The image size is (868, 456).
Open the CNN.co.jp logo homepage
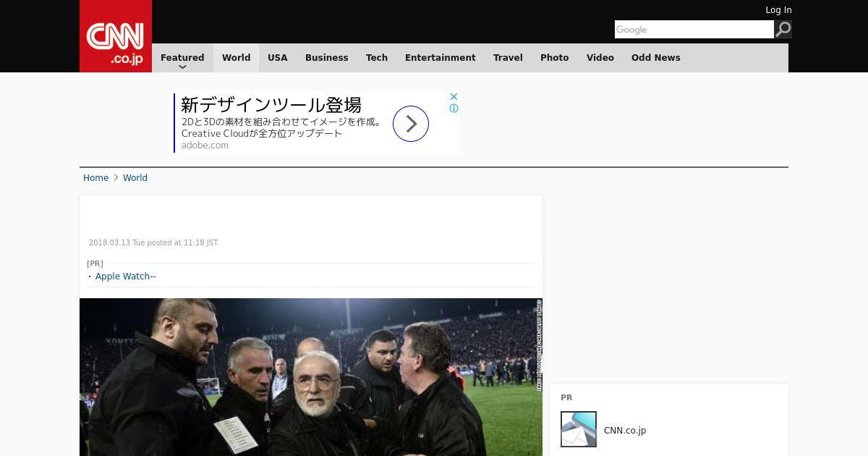116,36
